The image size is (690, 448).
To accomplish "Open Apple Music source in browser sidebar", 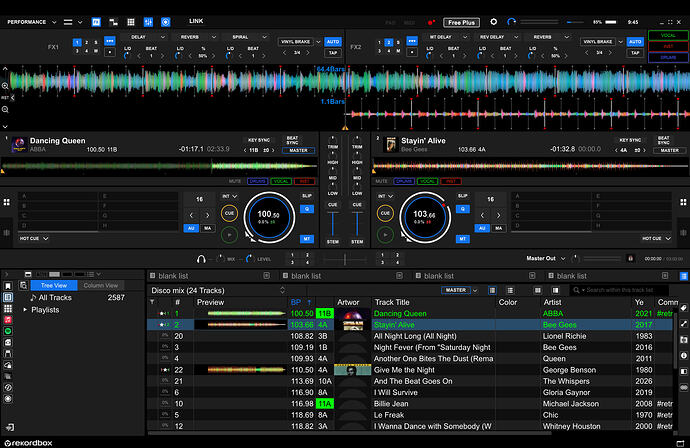I will [8, 320].
